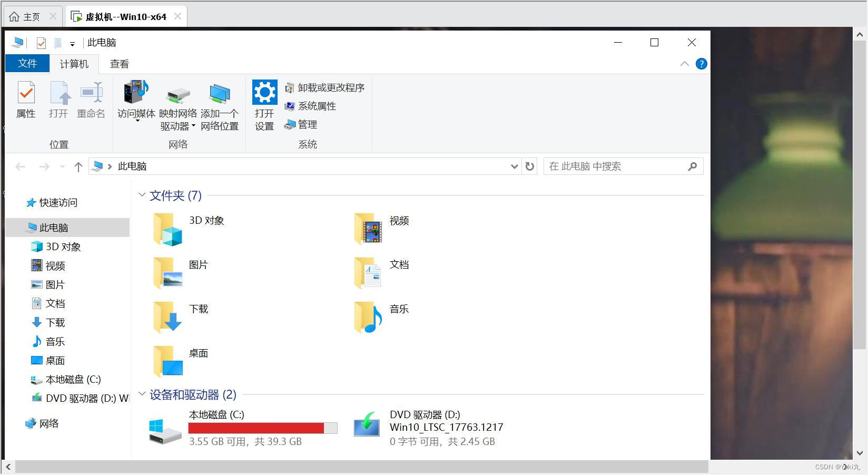Click the VMware vertical scrollbar down arrow

(x=860, y=453)
